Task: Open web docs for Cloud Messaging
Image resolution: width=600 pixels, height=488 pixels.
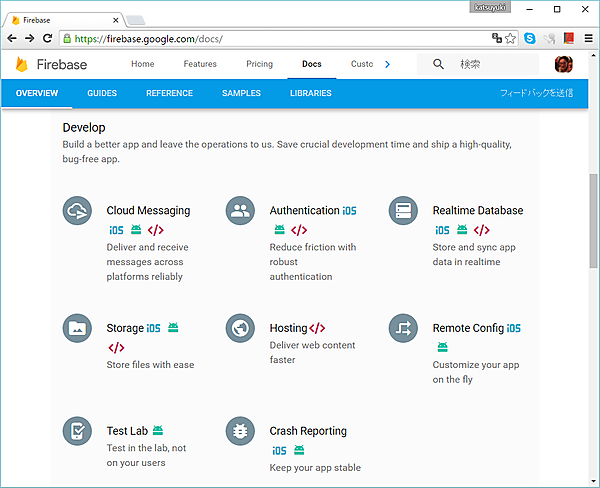Action: click(x=156, y=230)
